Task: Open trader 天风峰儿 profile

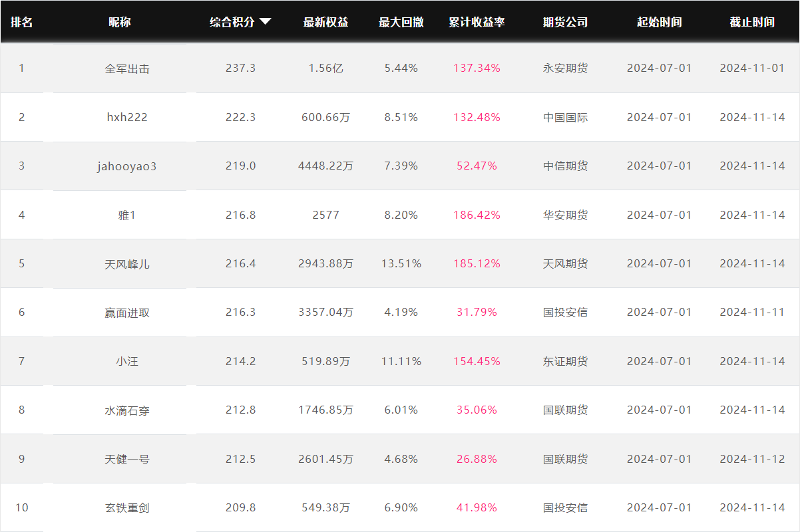Action: tap(127, 264)
